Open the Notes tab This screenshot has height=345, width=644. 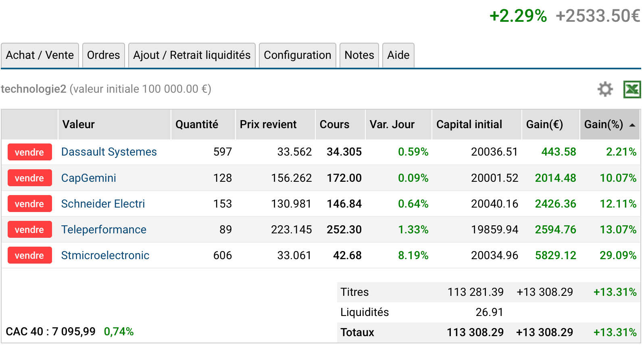coord(359,55)
